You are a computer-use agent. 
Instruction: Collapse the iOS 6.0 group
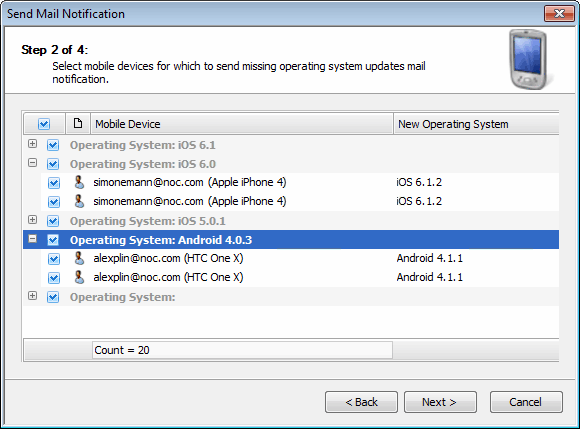click(x=33, y=163)
